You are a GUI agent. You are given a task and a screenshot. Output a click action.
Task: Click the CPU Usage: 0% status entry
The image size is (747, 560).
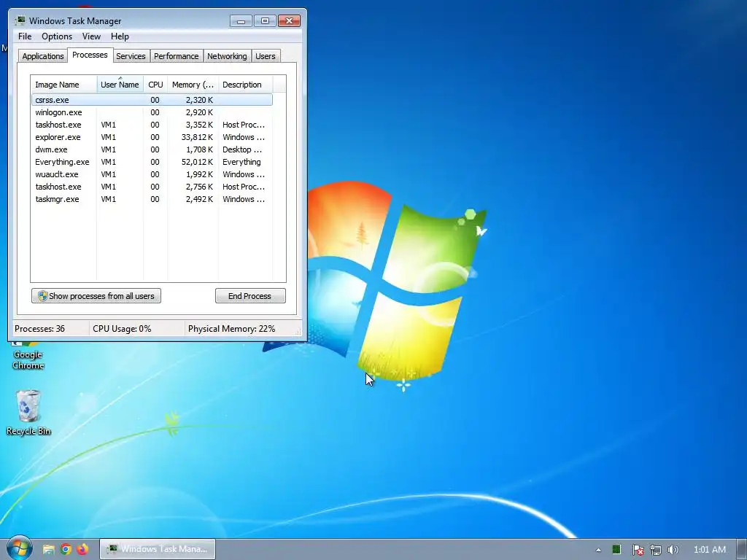122,329
